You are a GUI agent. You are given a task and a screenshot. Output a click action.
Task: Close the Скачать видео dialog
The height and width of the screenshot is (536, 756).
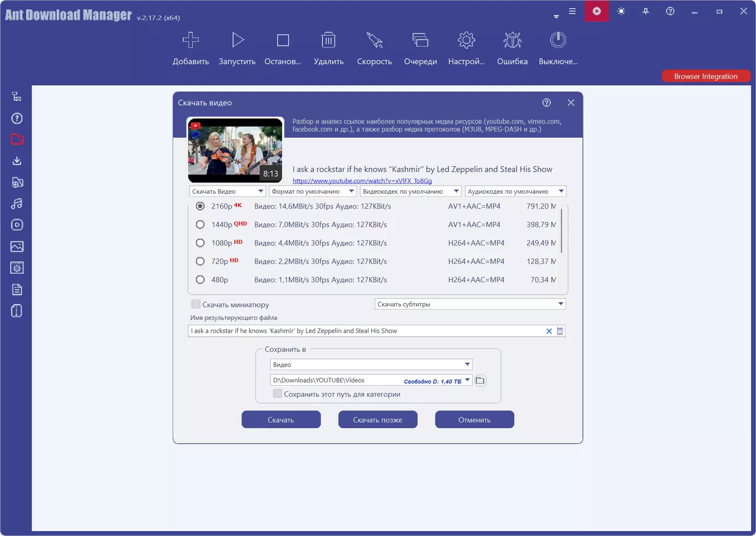tap(571, 102)
